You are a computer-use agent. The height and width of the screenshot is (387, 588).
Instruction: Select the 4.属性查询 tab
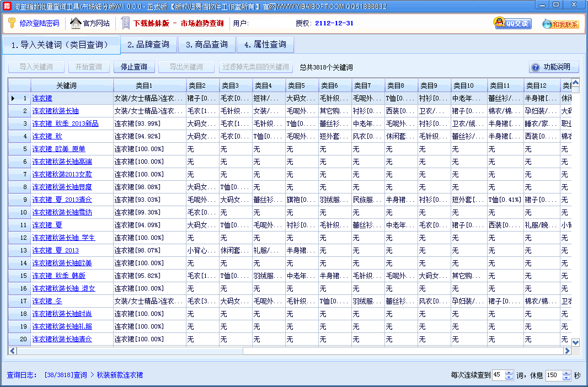[265, 45]
